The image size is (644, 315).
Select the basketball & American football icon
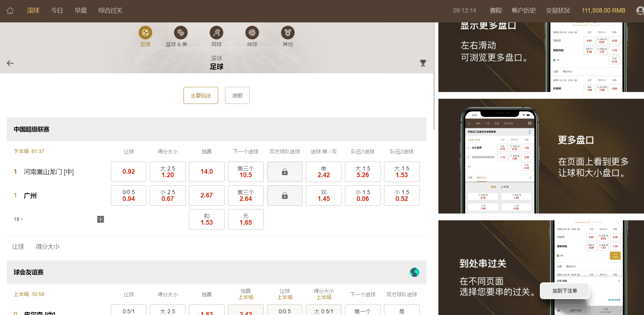pos(181,33)
